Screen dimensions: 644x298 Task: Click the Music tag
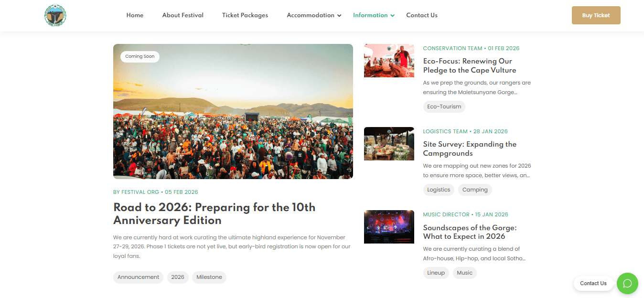[464, 273]
